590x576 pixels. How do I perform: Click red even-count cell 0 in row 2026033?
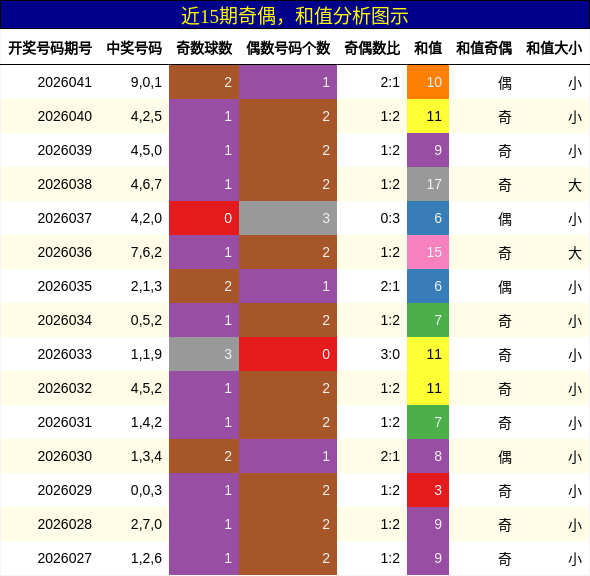[288, 354]
